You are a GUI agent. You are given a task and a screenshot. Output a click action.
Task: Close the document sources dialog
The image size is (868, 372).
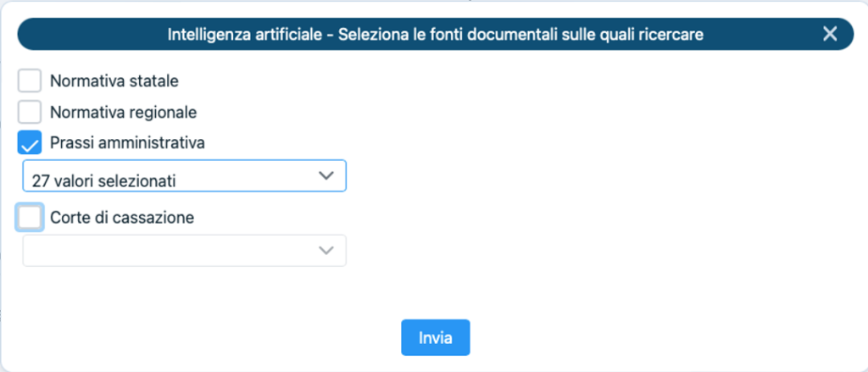pos(830,34)
